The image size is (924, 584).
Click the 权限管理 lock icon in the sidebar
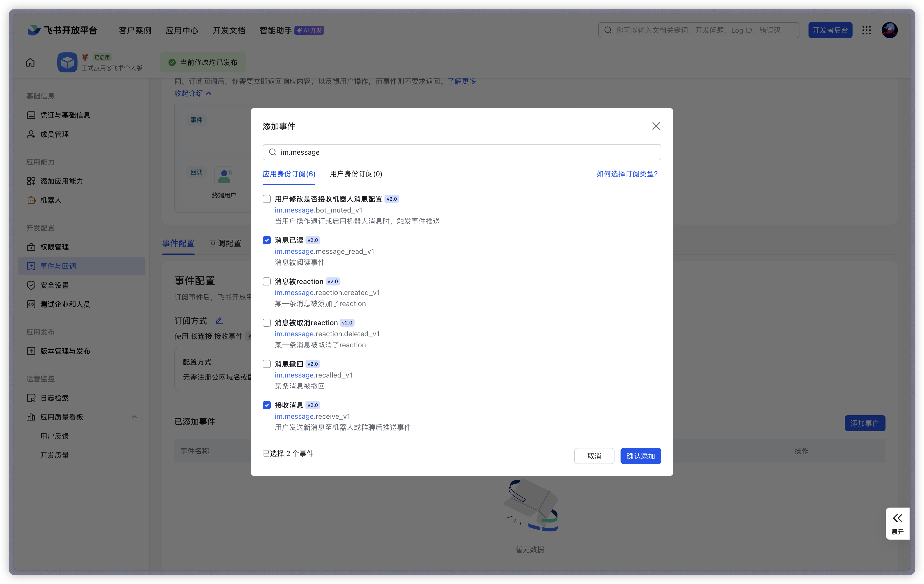[31, 247]
